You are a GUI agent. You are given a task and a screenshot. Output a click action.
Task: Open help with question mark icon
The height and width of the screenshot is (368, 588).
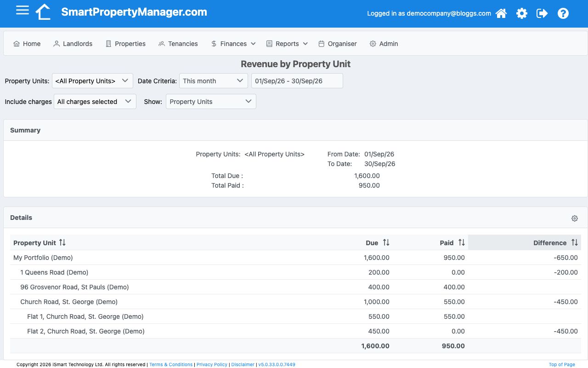(563, 13)
